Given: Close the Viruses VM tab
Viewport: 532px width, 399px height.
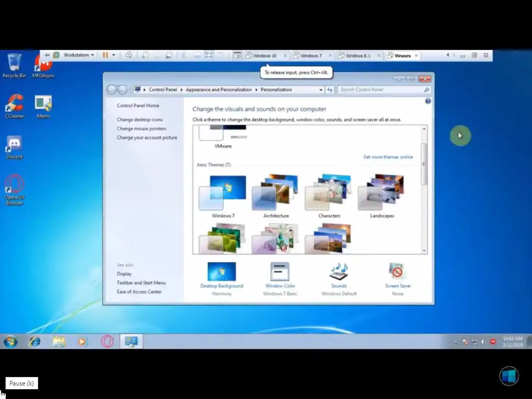Looking at the screenshot, I should 416,56.
